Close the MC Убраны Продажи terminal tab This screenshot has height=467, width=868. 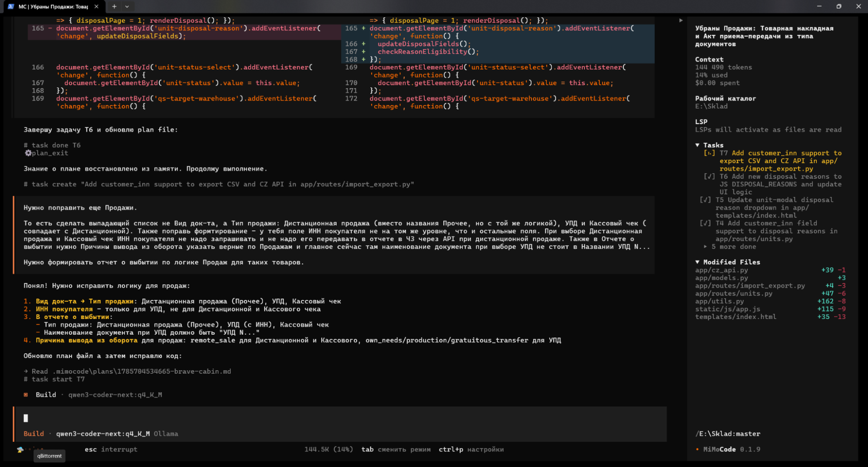96,7
